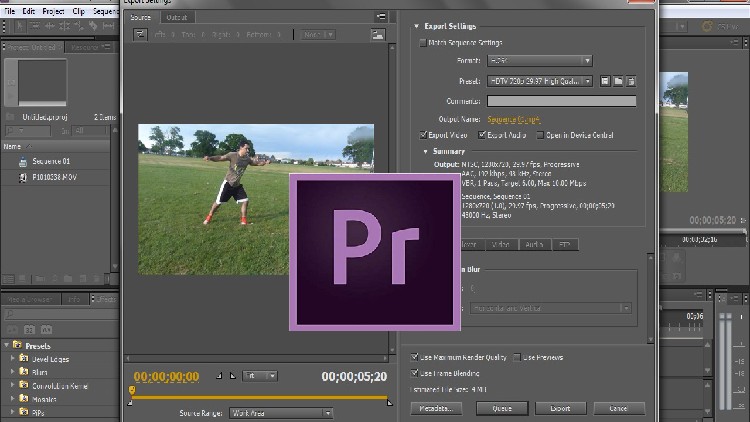The image size is (750, 422).
Task: Enable Match Sequence Settings checkbox
Action: click(x=423, y=43)
